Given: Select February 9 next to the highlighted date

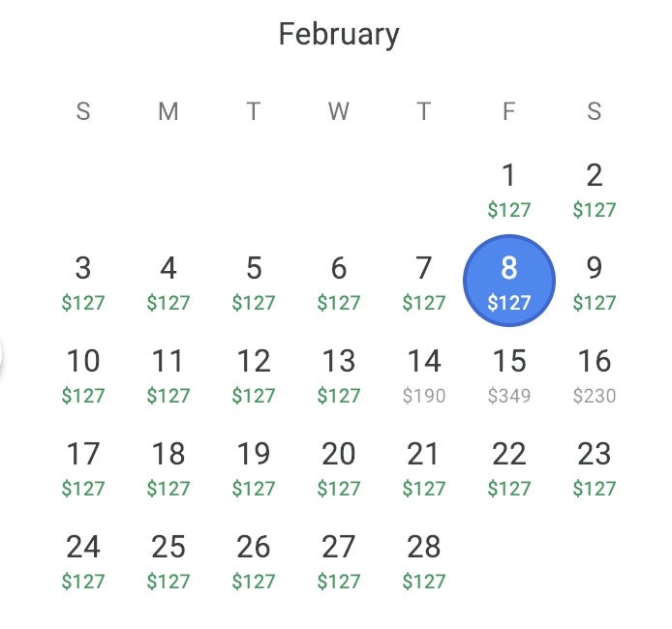Looking at the screenshot, I should [595, 282].
